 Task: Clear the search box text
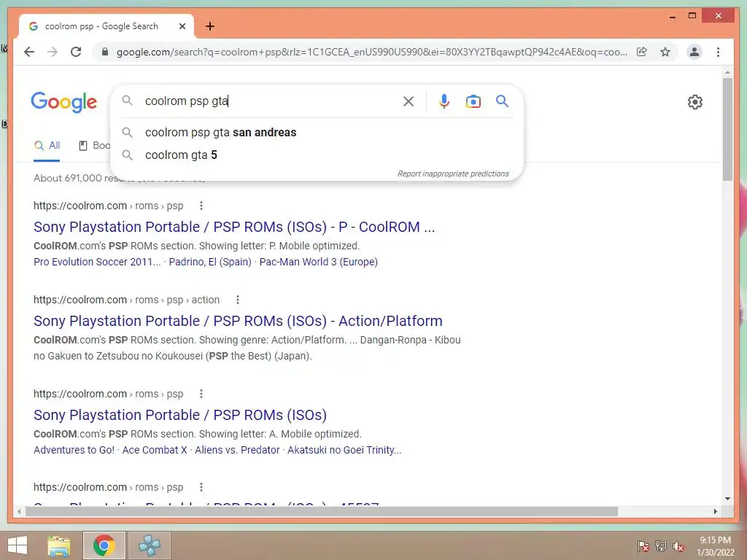(409, 101)
